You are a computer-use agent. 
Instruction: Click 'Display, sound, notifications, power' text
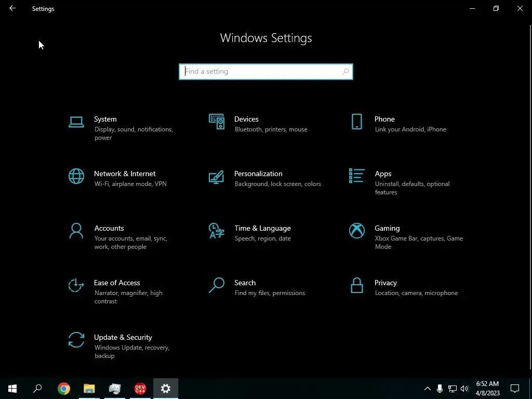coord(134,134)
